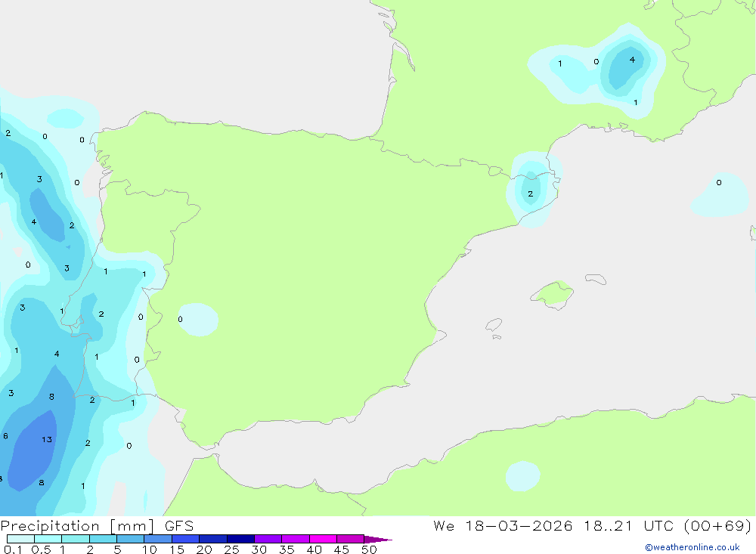Click the 0.1–0.5 mm legend color swatch

tap(20, 539)
